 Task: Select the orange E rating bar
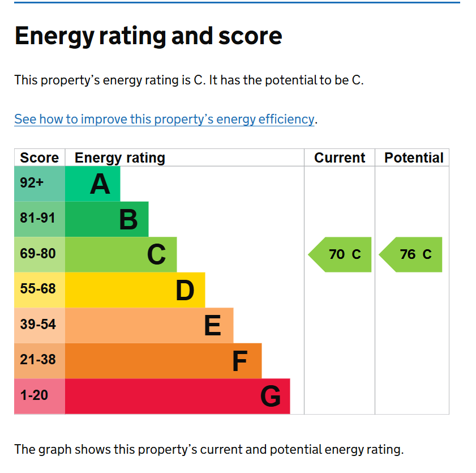tap(149, 325)
